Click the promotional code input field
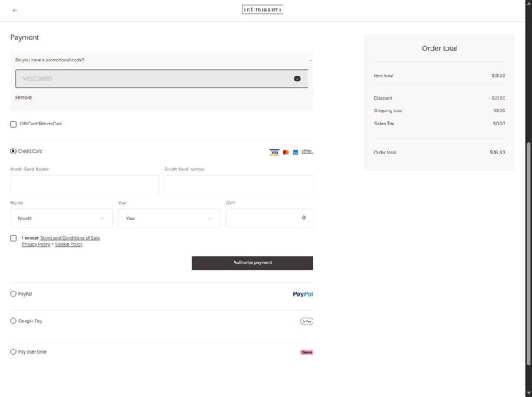532x397 pixels. coord(161,79)
